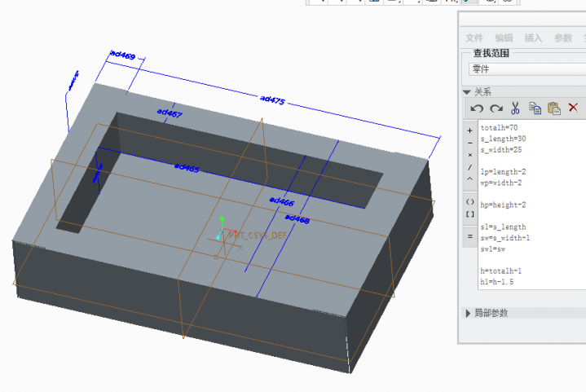The image size is (586, 392).
Task: Open the 文件 menu
Action: coord(474,38)
